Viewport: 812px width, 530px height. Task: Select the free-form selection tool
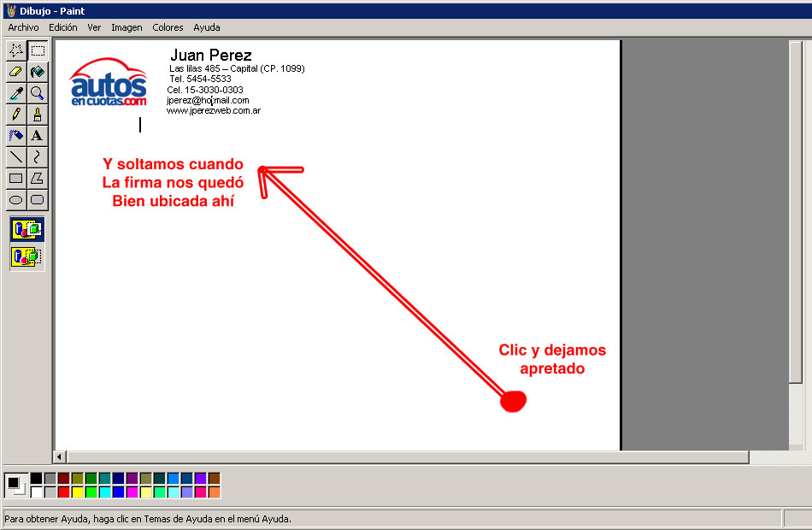15,50
